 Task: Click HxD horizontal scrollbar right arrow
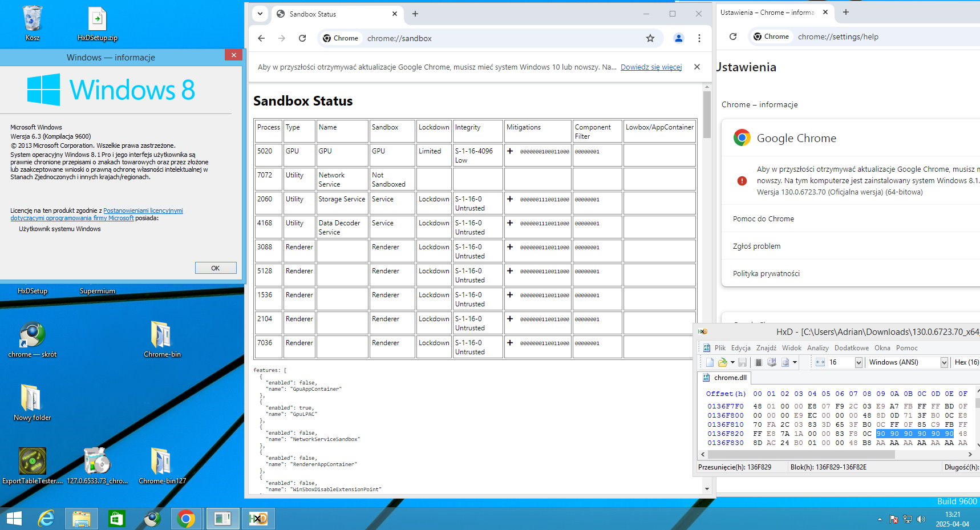(x=970, y=455)
